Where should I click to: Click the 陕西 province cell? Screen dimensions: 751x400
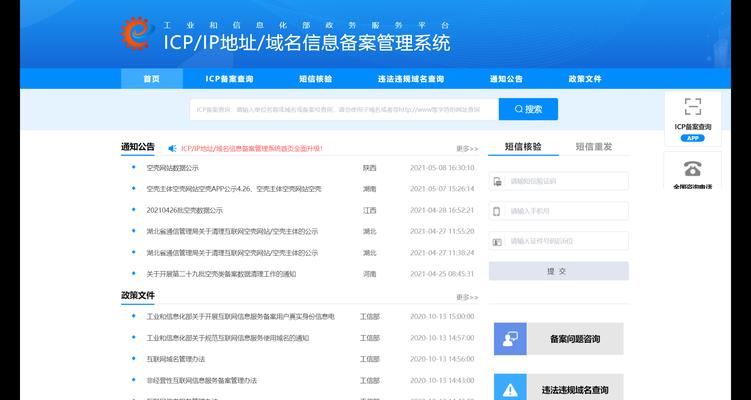tap(369, 168)
